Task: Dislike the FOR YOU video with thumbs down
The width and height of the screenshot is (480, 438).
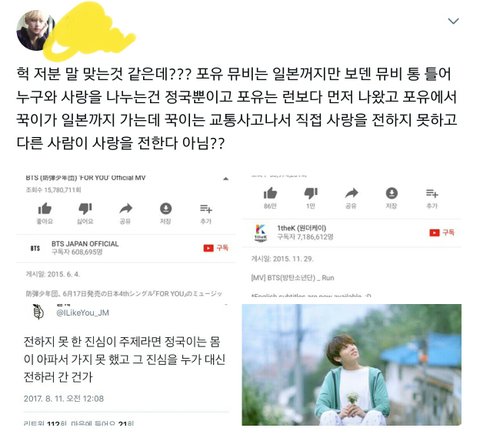Action: click(85, 214)
